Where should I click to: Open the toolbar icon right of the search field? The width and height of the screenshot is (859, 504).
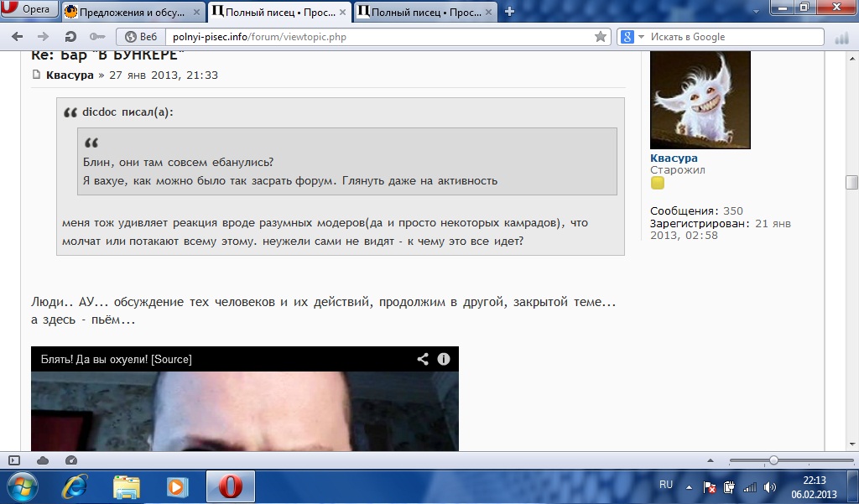[x=841, y=39]
